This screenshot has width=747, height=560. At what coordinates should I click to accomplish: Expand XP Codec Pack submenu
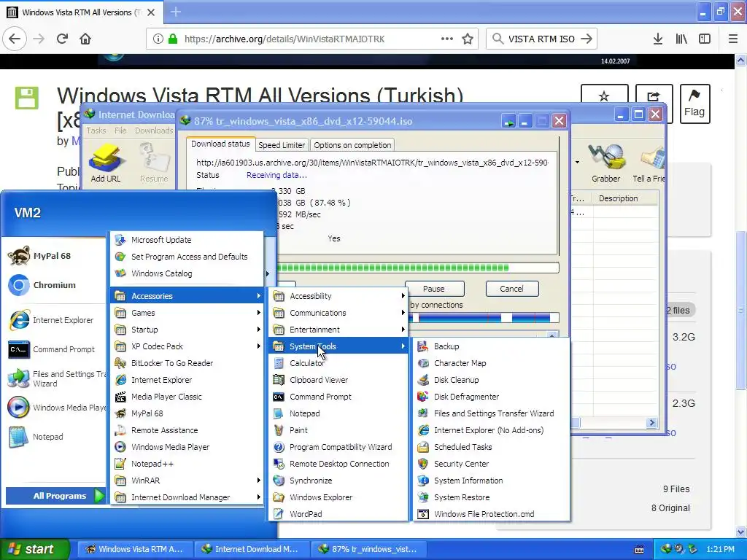coord(187,346)
